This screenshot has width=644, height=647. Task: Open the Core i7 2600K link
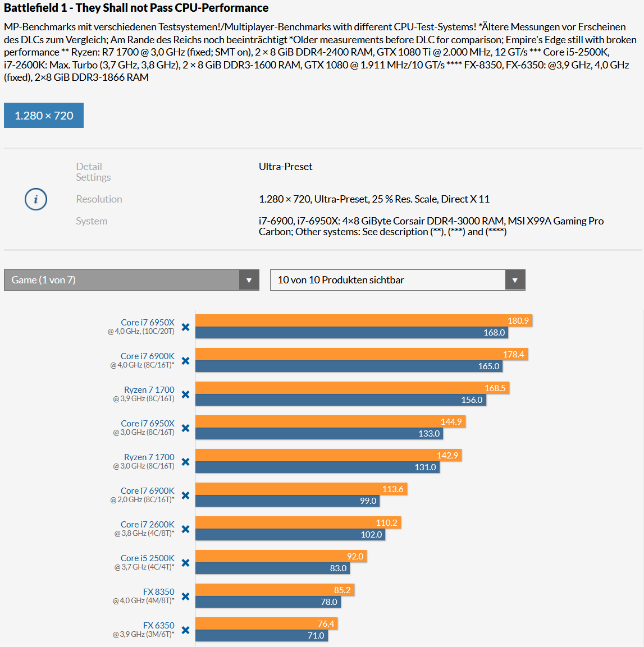point(147,524)
